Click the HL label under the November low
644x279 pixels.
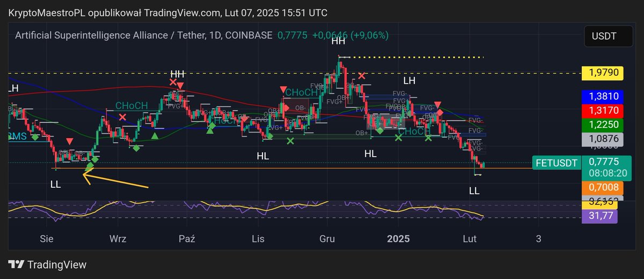point(262,156)
